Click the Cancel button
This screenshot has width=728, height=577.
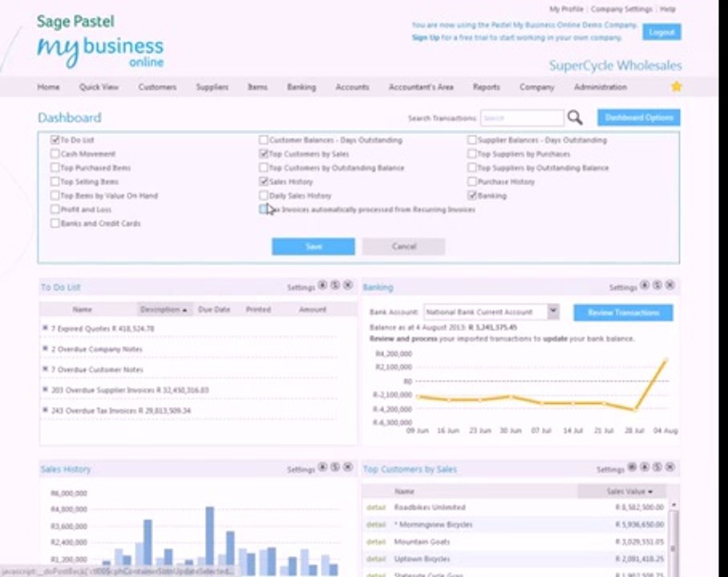(x=403, y=247)
